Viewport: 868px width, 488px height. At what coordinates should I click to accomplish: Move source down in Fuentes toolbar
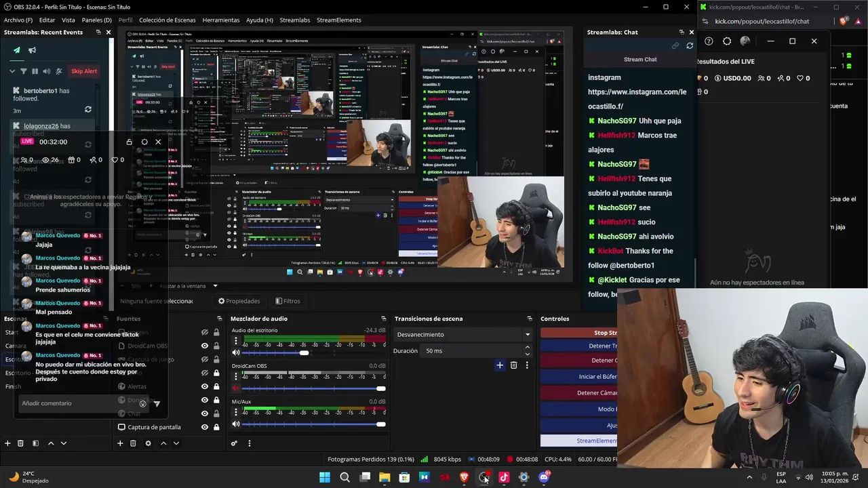pyautogui.click(x=176, y=443)
